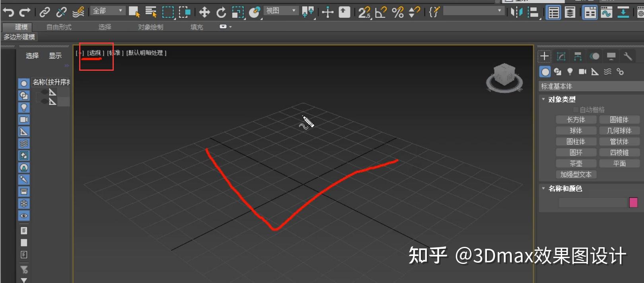The width and height of the screenshot is (644, 283).
Task: Click the 多边形建模 panel label
Action: tap(19, 37)
